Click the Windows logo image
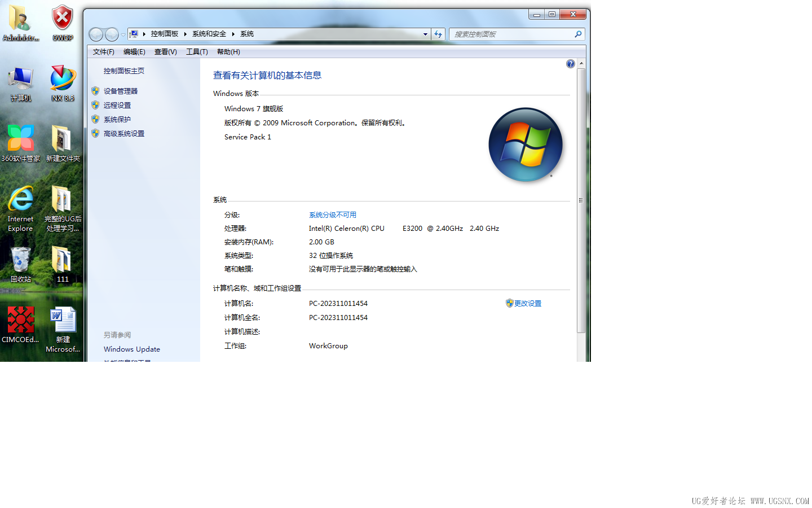812x508 pixels. click(526, 144)
